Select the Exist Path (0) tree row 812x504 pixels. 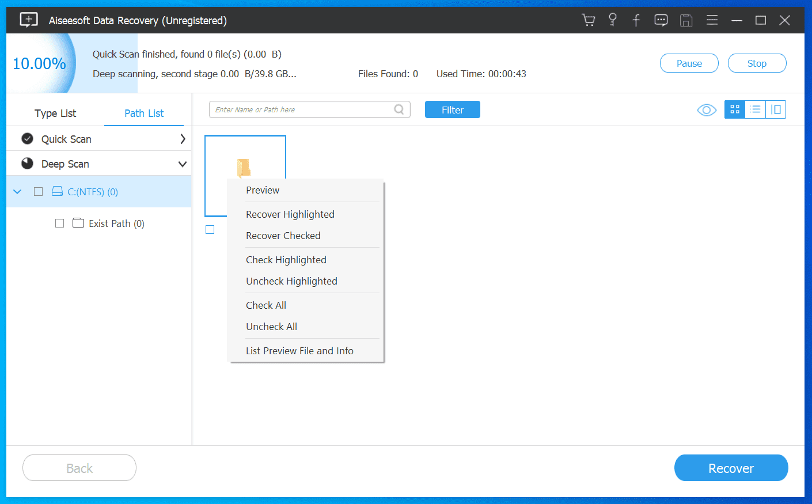click(x=99, y=223)
